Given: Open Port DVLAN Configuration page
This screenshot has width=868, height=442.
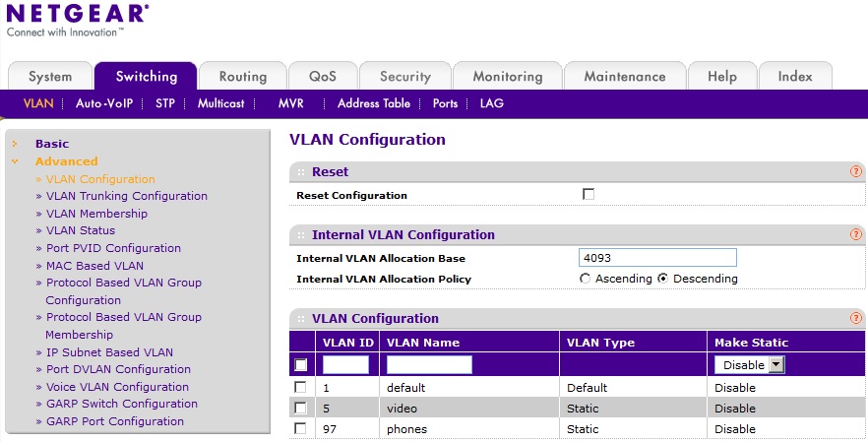Looking at the screenshot, I should pyautogui.click(x=118, y=369).
